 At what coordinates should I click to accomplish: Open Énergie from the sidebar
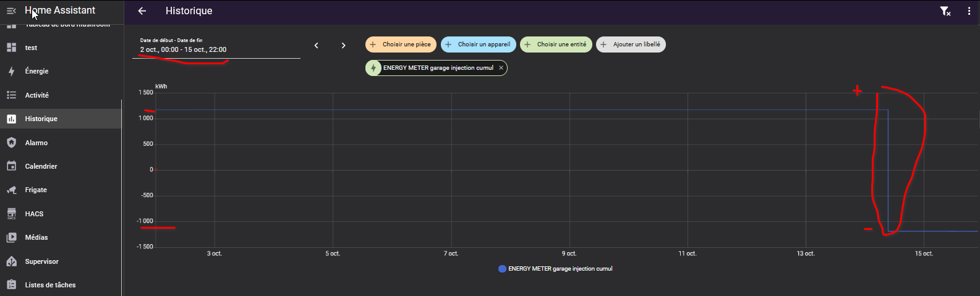(x=36, y=71)
